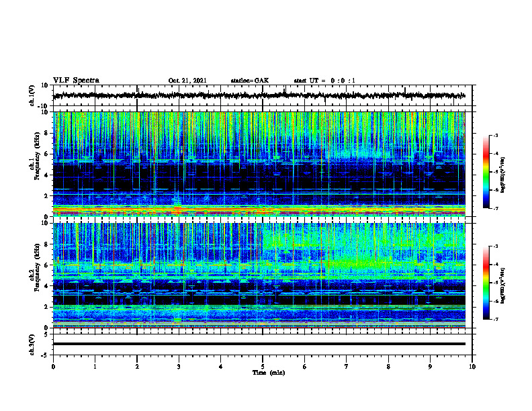Image resolution: width=532 pixels, height=411 pixels.
Task: Click the ch.1 spectrogram color bar
Action: click(x=486, y=172)
